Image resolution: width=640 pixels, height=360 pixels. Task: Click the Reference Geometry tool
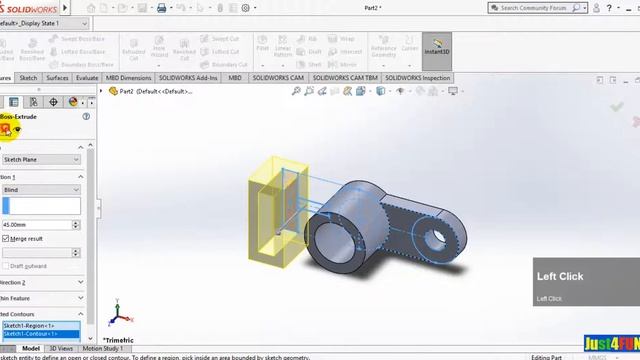383,46
